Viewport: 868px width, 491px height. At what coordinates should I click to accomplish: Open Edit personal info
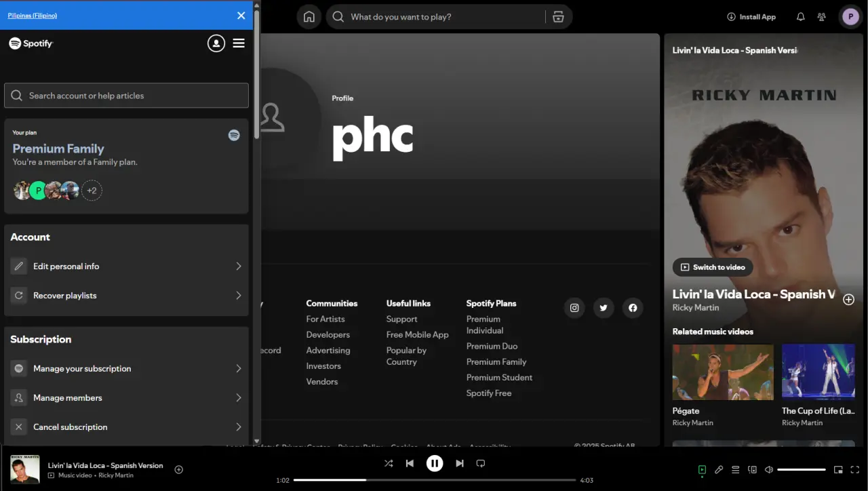pyautogui.click(x=126, y=267)
